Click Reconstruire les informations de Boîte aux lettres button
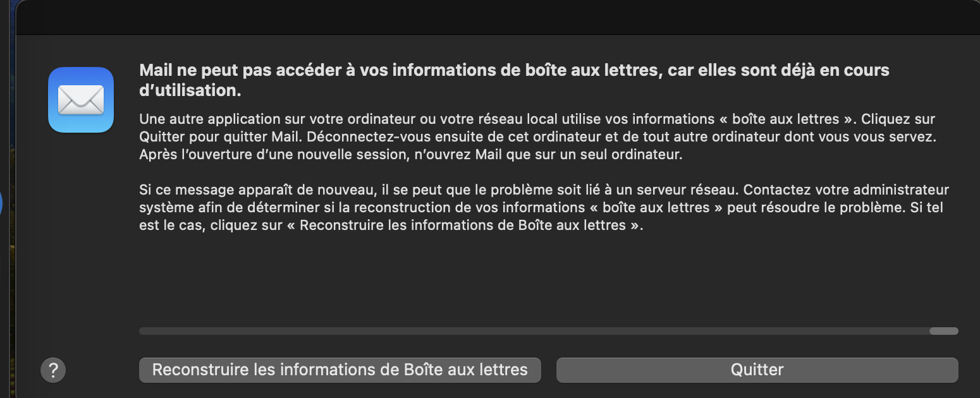 340,370
